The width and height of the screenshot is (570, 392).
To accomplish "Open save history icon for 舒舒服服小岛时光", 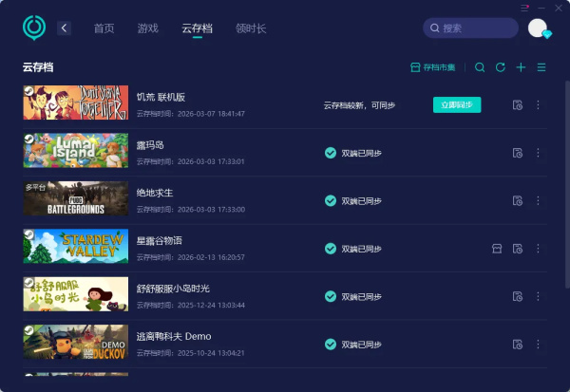I will tap(518, 296).
